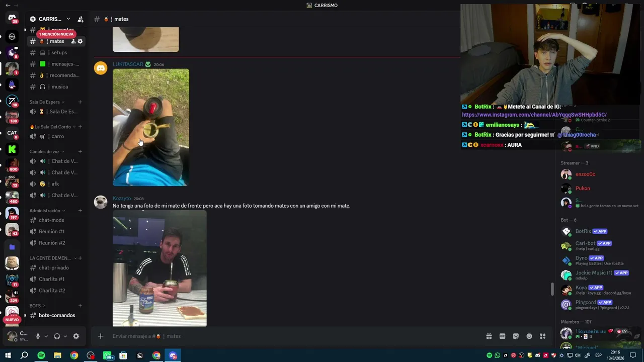The width and height of the screenshot is (644, 362).
Task: Collapse the Sala De Espera category
Action: point(47,102)
